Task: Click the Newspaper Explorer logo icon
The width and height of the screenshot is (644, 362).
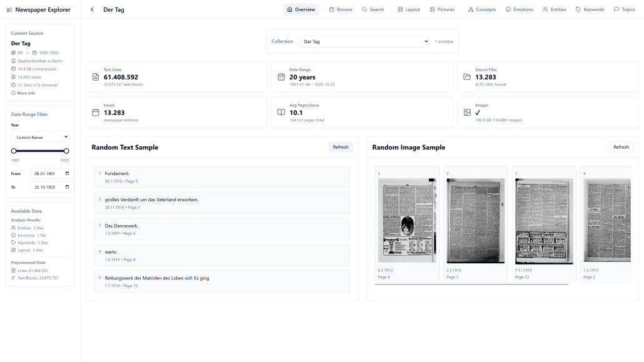Action: [9, 9]
